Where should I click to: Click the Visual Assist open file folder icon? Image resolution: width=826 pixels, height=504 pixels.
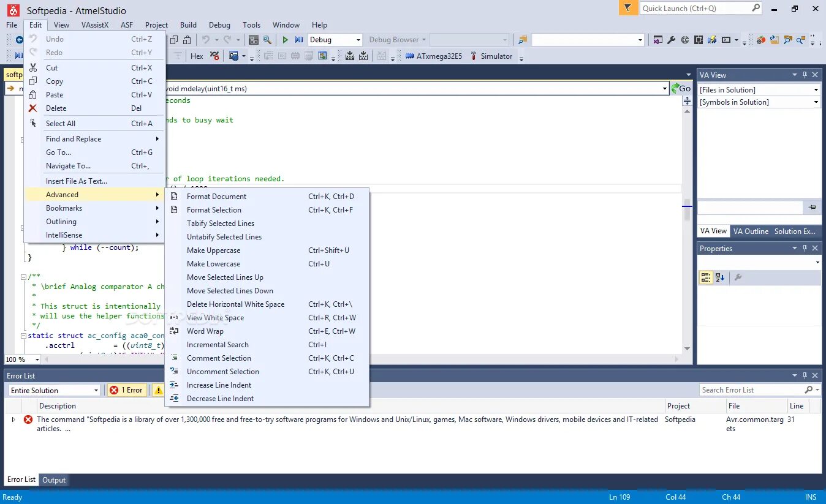coord(774,40)
